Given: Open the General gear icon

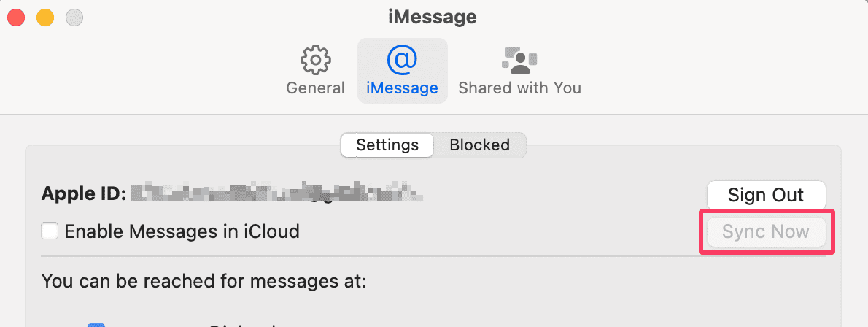Looking at the screenshot, I should tap(316, 60).
